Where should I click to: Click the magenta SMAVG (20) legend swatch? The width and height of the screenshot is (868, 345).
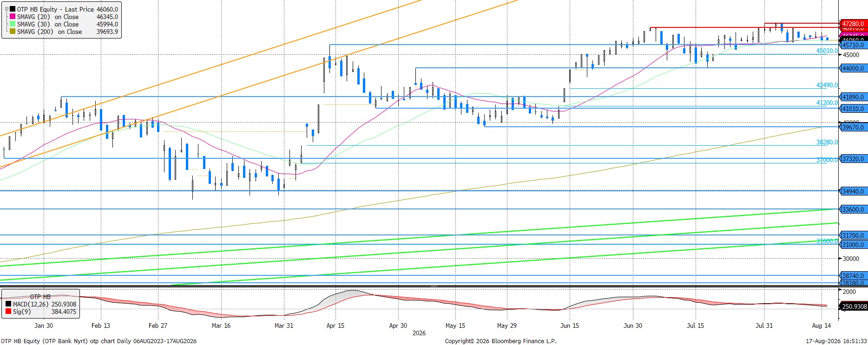tap(13, 17)
